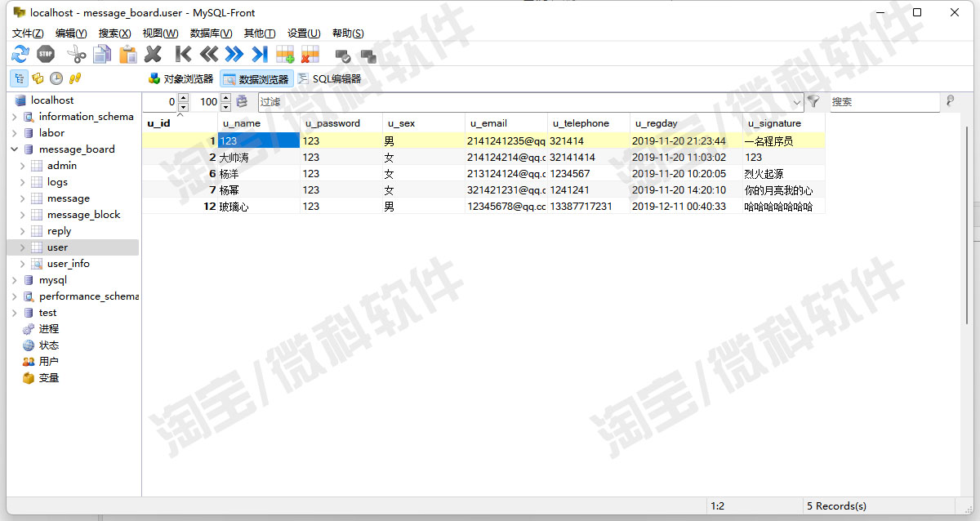Image resolution: width=980 pixels, height=521 pixels.
Task: Click the funnel filter apply icon
Action: 813,101
